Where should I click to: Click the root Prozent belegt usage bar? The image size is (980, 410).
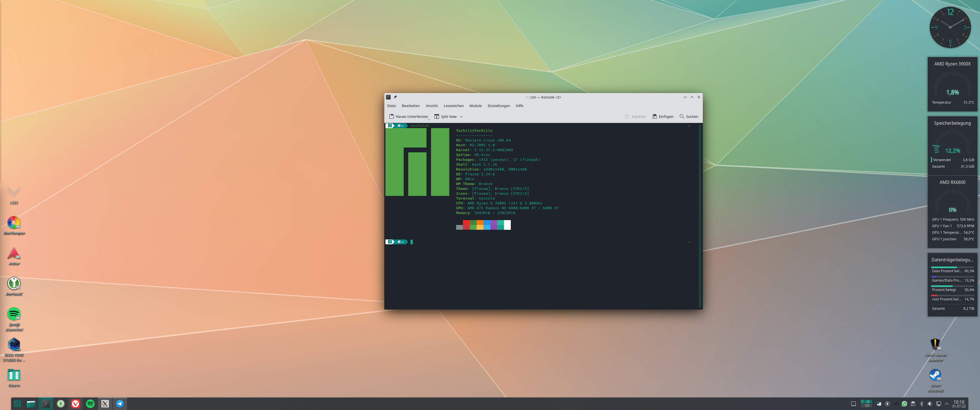point(952,296)
